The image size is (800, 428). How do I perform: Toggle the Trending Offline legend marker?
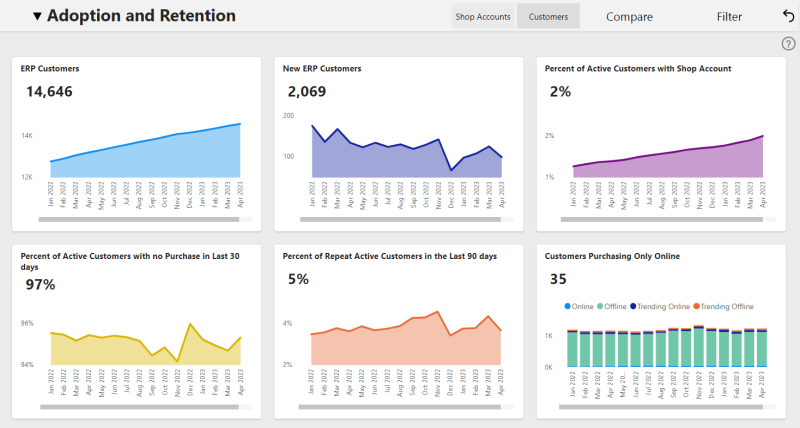(696, 307)
